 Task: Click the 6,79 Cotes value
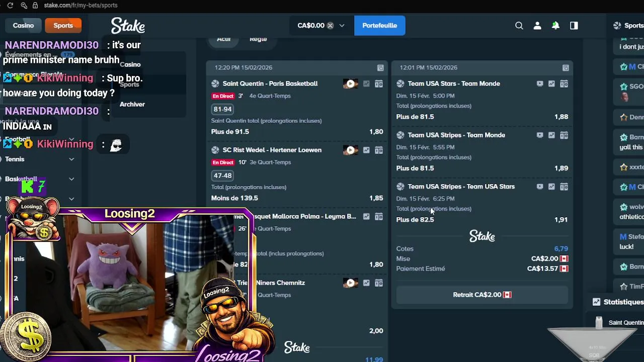pos(561,249)
